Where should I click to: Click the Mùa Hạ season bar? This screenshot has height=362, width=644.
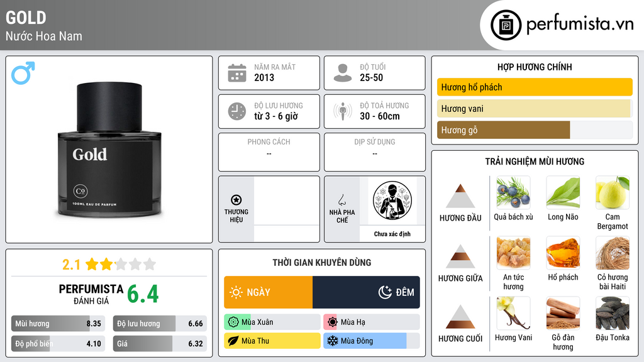point(372,322)
